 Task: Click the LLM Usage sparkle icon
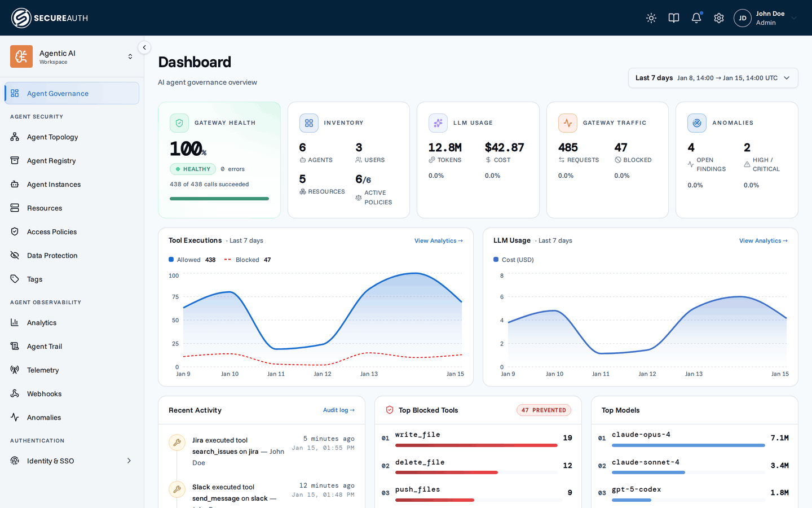tap(438, 123)
